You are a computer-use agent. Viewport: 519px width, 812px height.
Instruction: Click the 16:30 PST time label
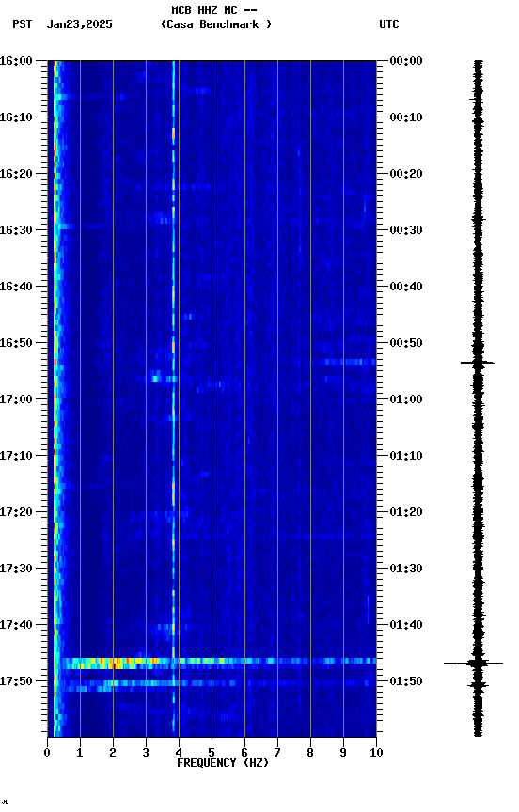click(x=16, y=230)
